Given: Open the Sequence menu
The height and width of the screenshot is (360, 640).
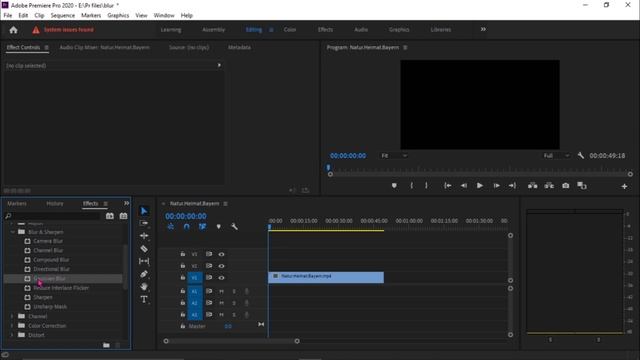Looking at the screenshot, I should 62,16.
